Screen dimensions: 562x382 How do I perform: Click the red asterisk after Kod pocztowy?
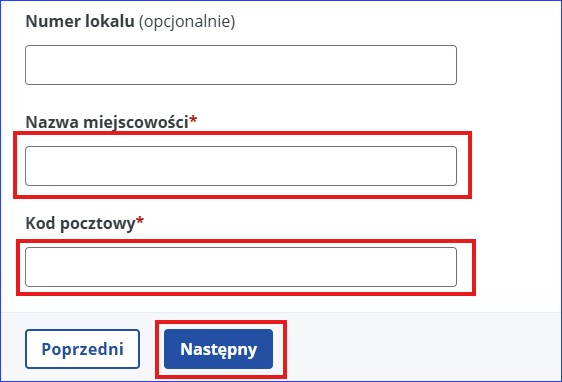[140, 221]
